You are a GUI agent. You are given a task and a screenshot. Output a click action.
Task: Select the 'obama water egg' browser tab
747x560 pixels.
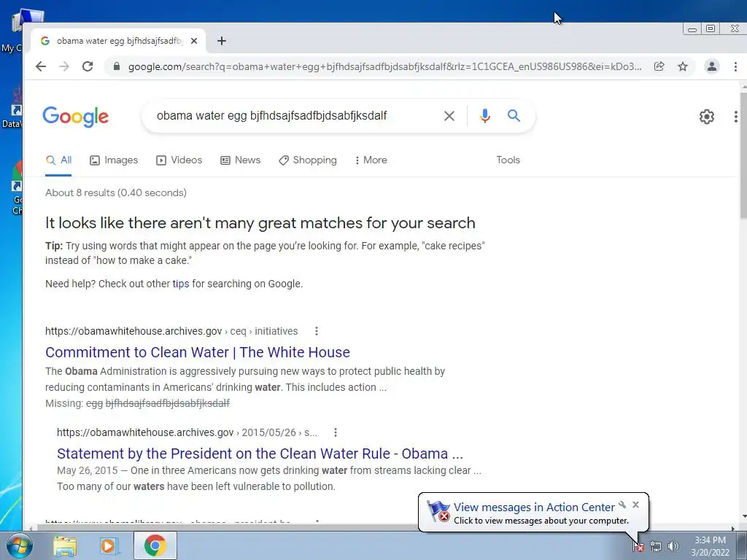(x=118, y=41)
